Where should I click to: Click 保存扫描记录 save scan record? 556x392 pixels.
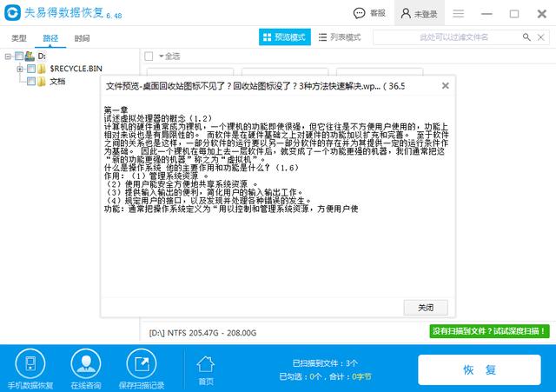pos(142,369)
